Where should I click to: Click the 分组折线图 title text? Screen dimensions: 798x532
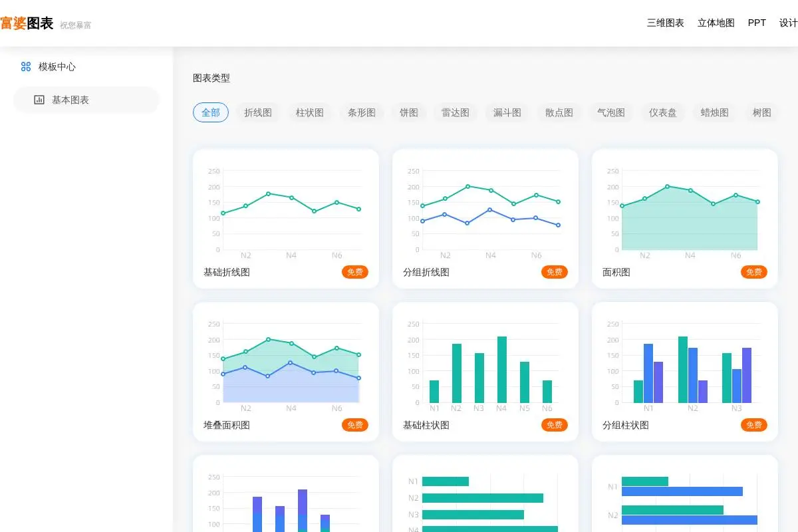(x=426, y=272)
